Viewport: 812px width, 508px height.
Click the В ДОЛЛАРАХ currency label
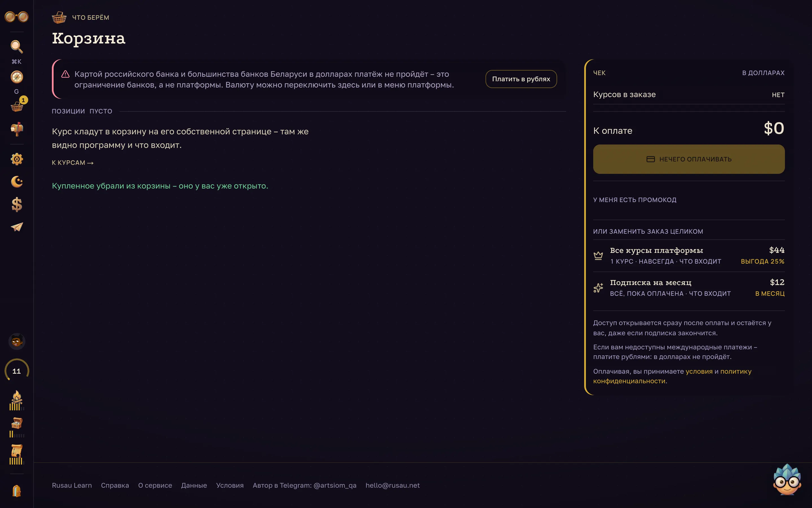click(763, 73)
